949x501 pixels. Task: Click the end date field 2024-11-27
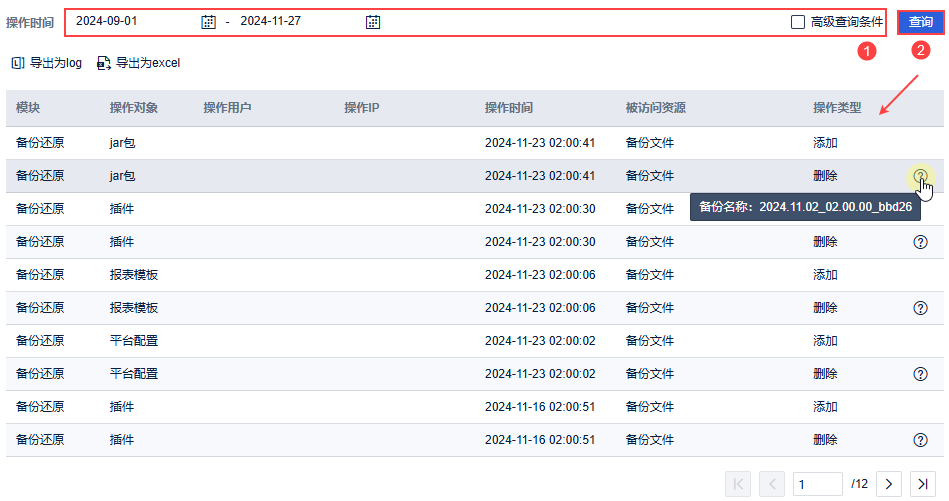[295, 22]
